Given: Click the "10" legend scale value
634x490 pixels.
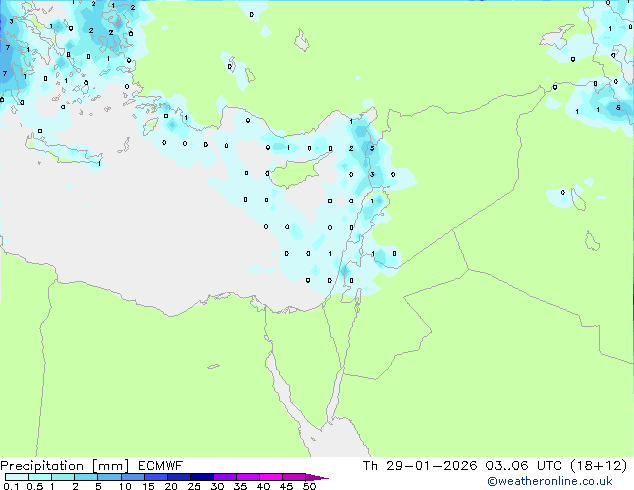Looking at the screenshot, I should (x=125, y=486).
